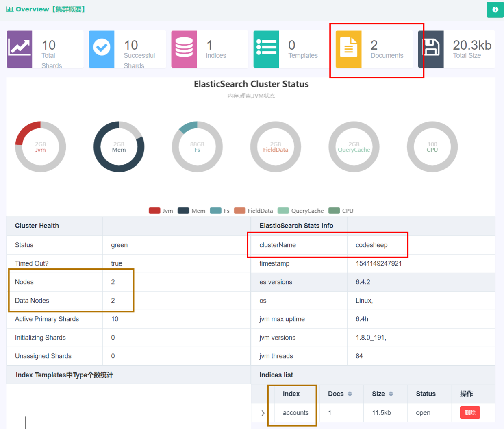Open the green info button top right
504x429 pixels.
[x=495, y=9]
